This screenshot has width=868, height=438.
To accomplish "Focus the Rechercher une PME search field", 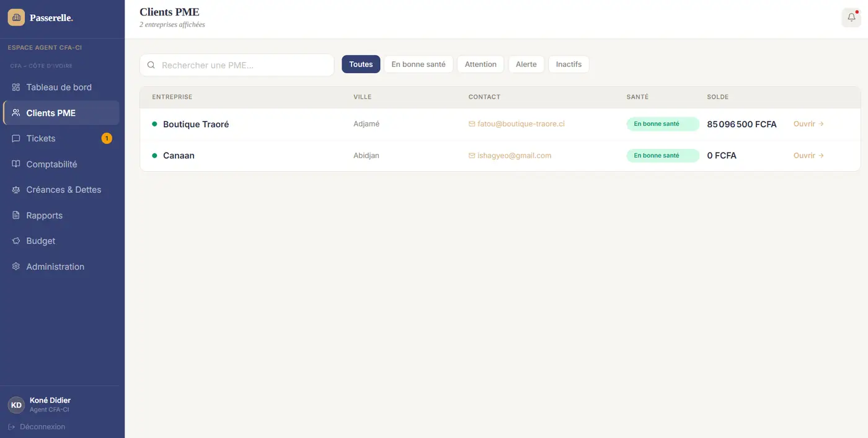I will pyautogui.click(x=237, y=65).
